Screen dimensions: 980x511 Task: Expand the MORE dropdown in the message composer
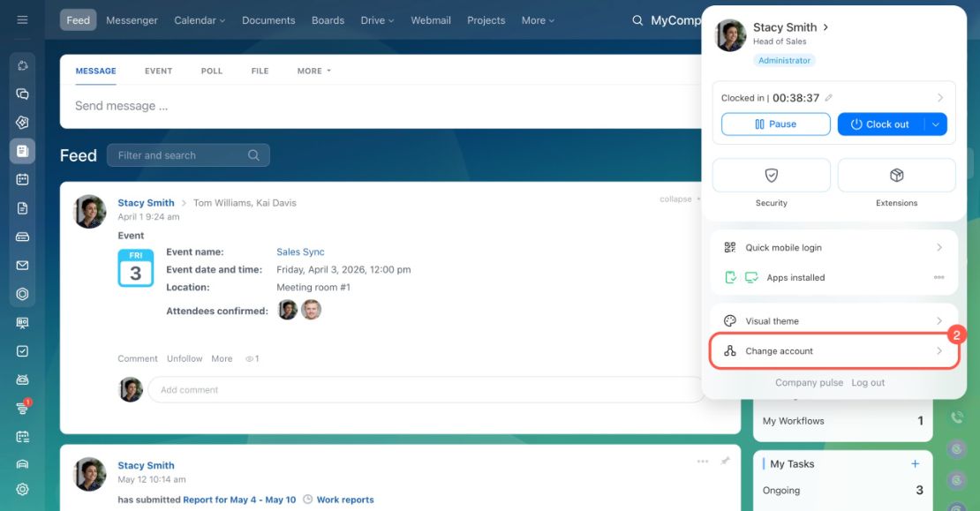(x=313, y=71)
